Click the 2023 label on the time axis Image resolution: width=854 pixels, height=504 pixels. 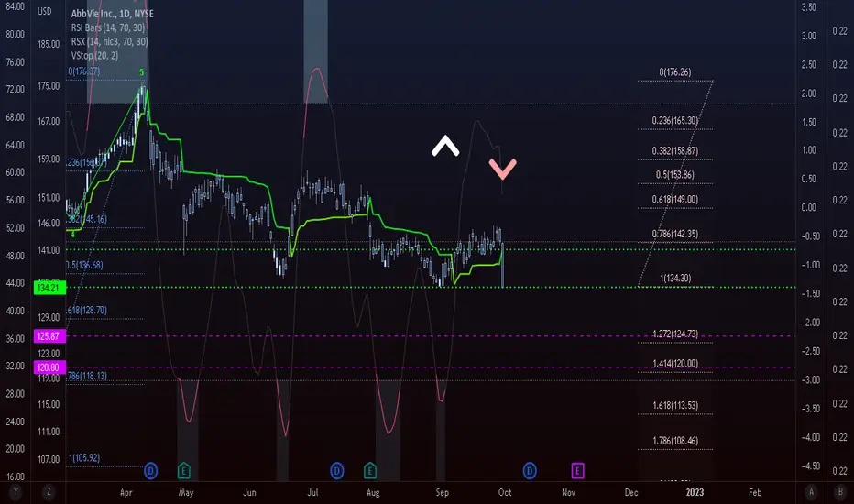(x=695, y=492)
